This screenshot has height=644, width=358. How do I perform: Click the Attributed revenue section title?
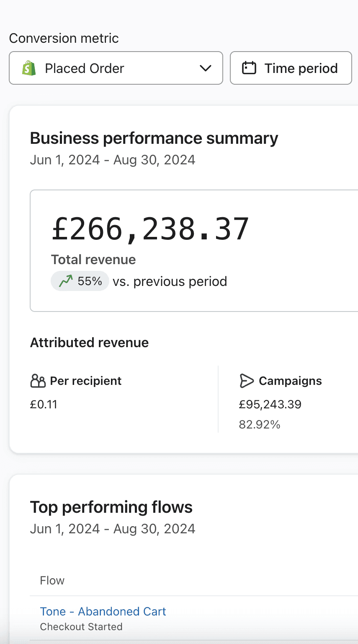[89, 343]
